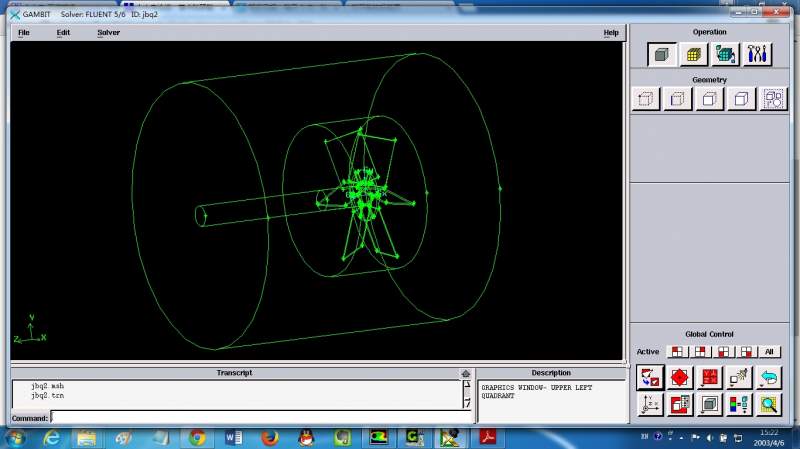Click the jbq2.msh line in Transcript
800x449 pixels.
(47, 386)
